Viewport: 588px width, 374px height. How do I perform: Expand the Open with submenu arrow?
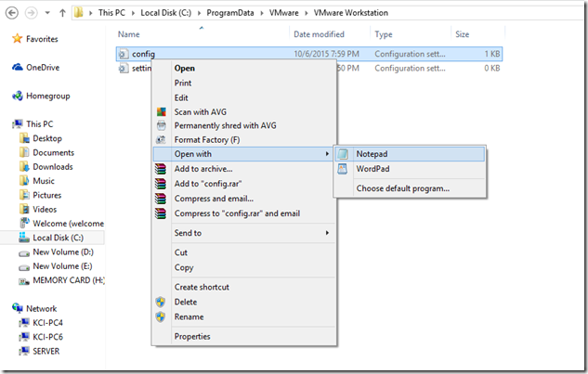tap(327, 154)
